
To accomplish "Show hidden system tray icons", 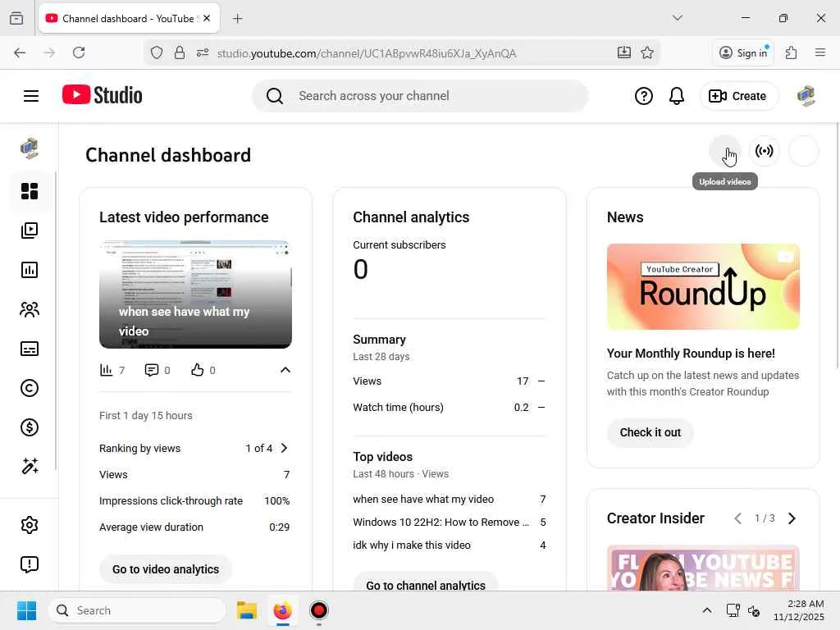I will click(706, 610).
